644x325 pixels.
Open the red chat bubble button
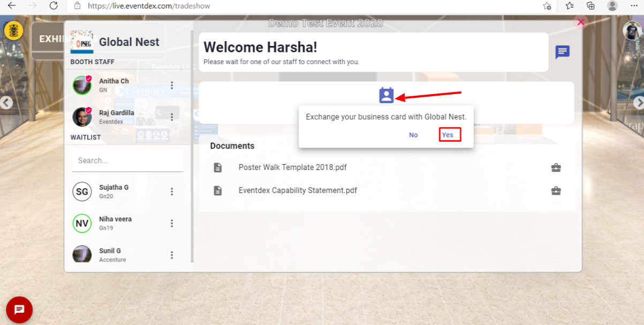tap(19, 309)
